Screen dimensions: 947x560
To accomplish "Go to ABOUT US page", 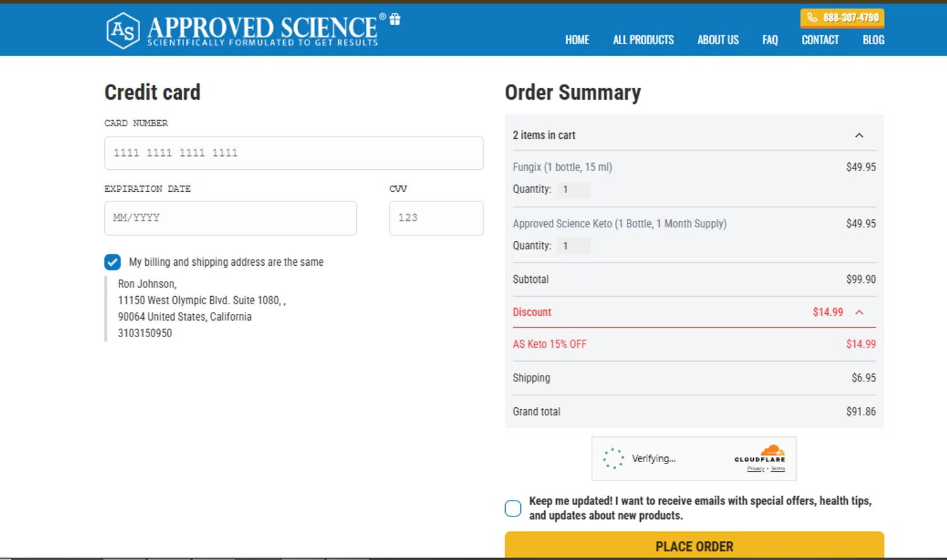I will pyautogui.click(x=718, y=40).
